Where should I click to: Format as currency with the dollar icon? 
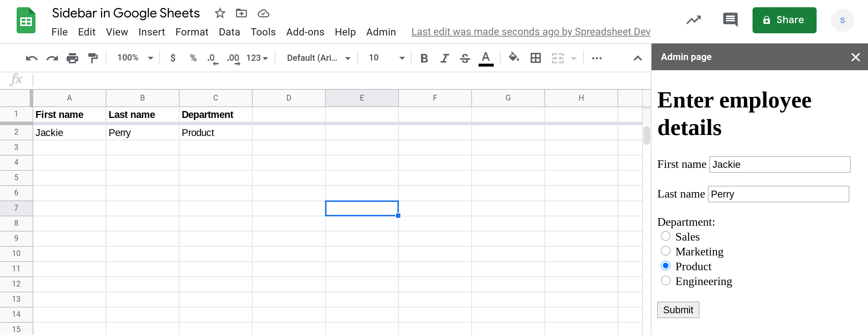pyautogui.click(x=173, y=58)
